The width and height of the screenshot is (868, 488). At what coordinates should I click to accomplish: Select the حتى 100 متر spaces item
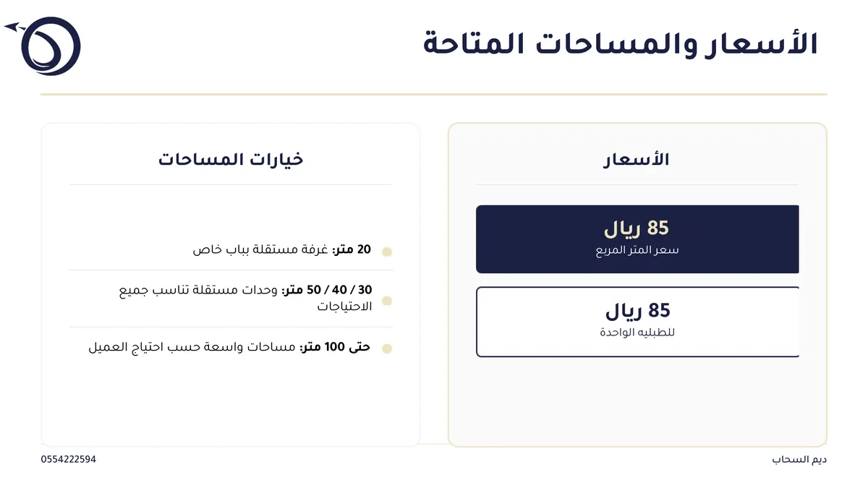(229, 347)
